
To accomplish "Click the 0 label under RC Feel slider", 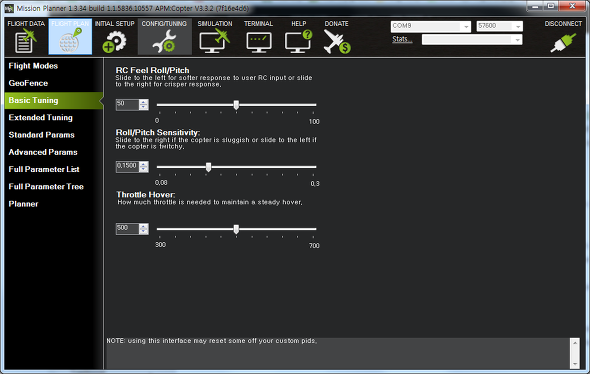I will point(157,121).
